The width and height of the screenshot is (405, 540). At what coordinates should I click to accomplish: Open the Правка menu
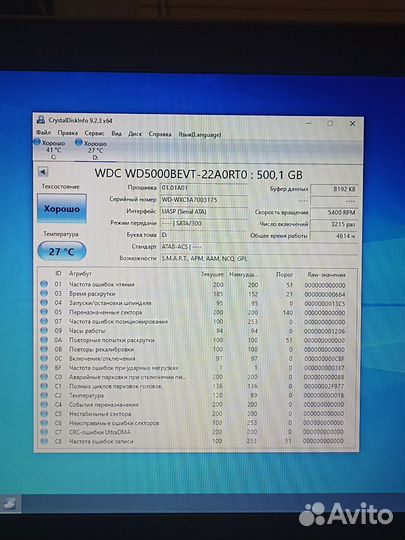click(68, 133)
